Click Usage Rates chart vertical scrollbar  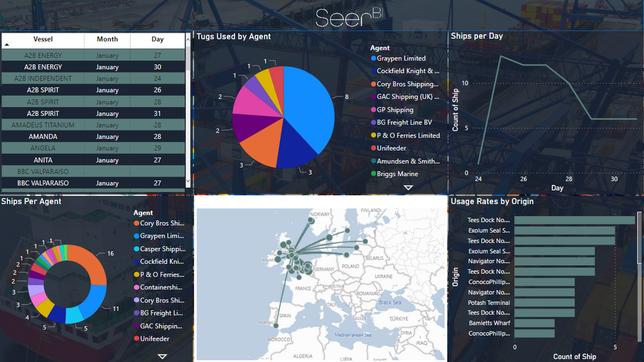point(639,238)
